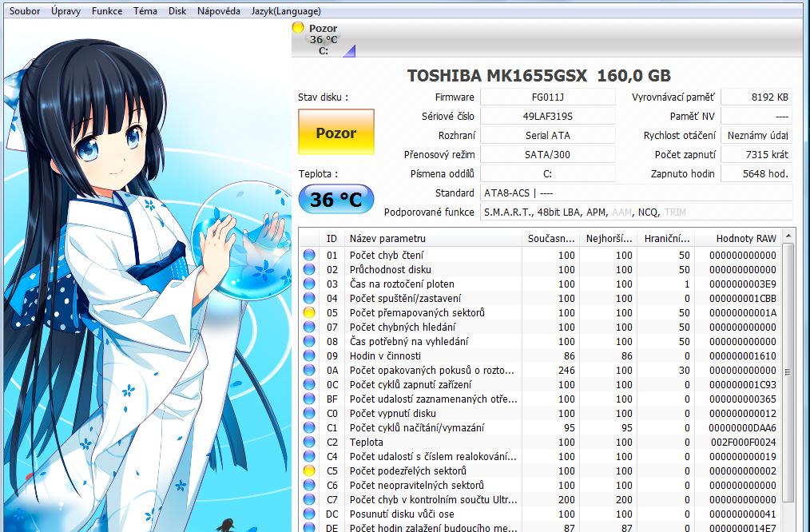Sort by the Hodnoty RAW column header

coord(738,239)
